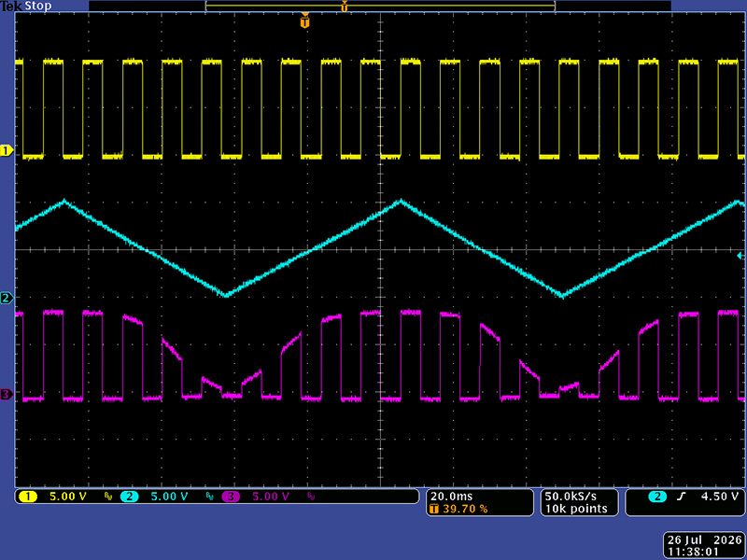Click channel 3 scale 5.00 V

[271, 497]
